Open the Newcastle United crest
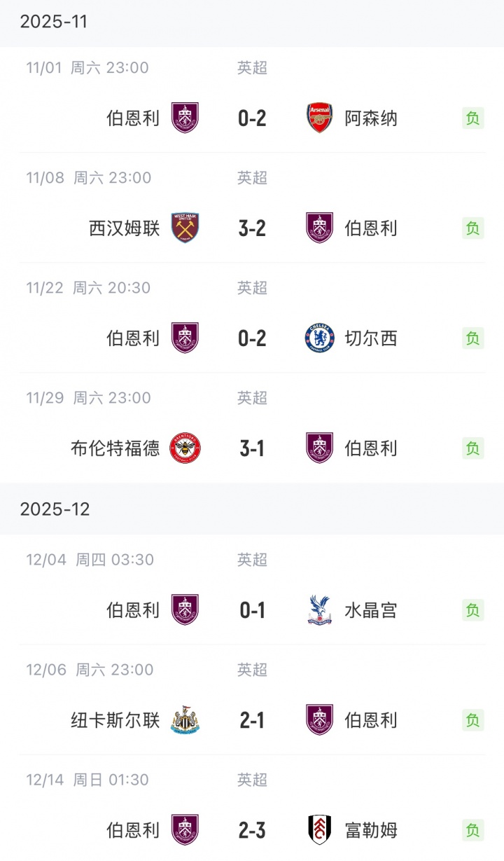This screenshot has height=861, width=504. [x=185, y=719]
